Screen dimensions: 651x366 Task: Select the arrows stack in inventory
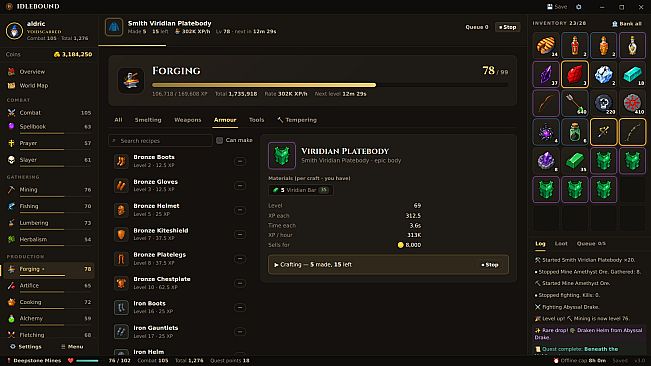[x=575, y=103]
